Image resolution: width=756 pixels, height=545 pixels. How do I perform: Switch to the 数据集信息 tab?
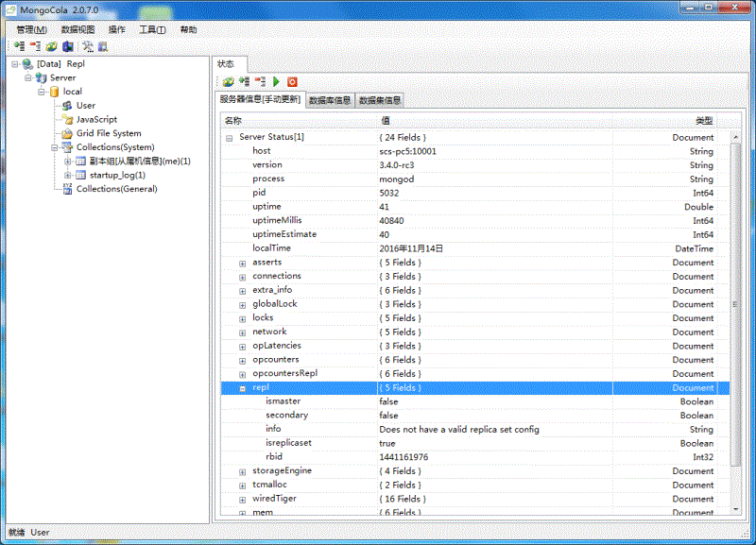tap(380, 100)
